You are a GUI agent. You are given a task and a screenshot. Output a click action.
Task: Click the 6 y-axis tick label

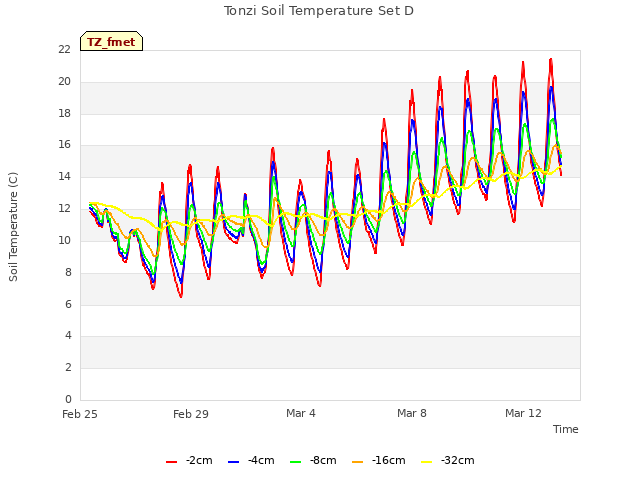tap(68, 304)
